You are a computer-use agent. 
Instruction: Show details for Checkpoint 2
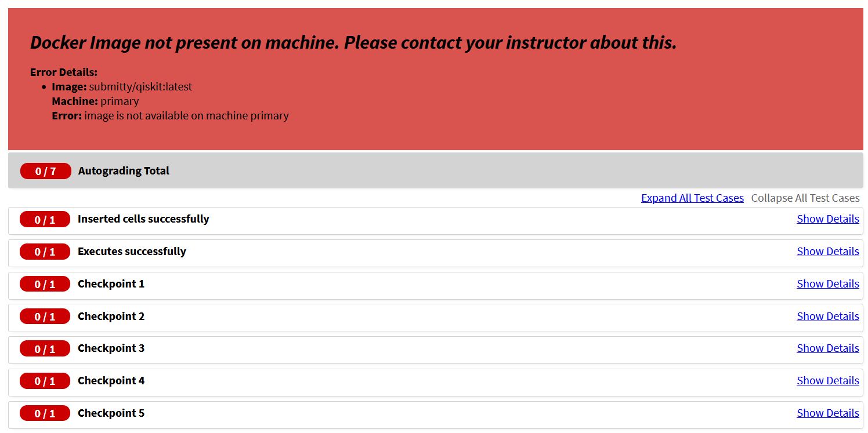[x=828, y=316]
